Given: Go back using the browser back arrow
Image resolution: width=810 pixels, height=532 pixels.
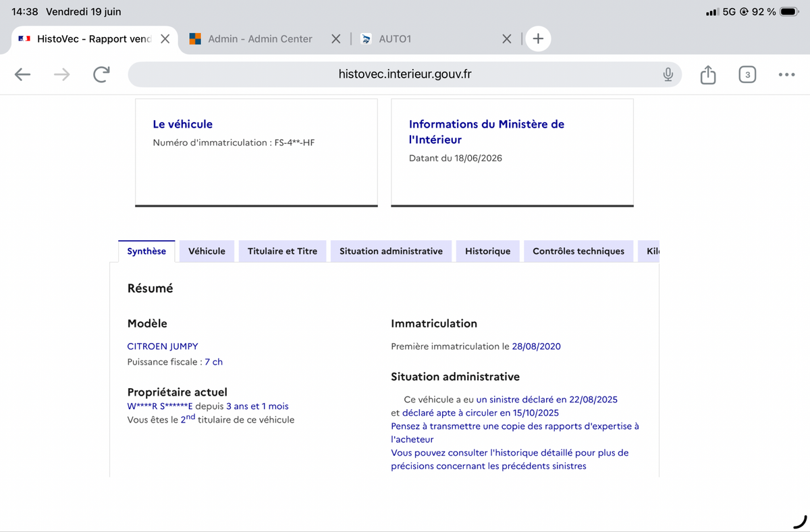Looking at the screenshot, I should click(x=22, y=74).
